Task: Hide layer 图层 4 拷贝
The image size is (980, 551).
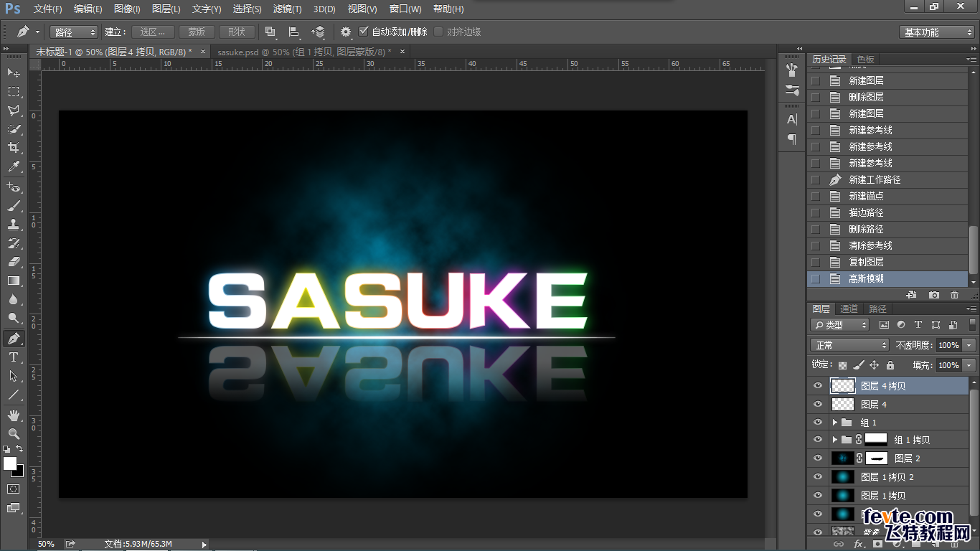Action: (817, 385)
